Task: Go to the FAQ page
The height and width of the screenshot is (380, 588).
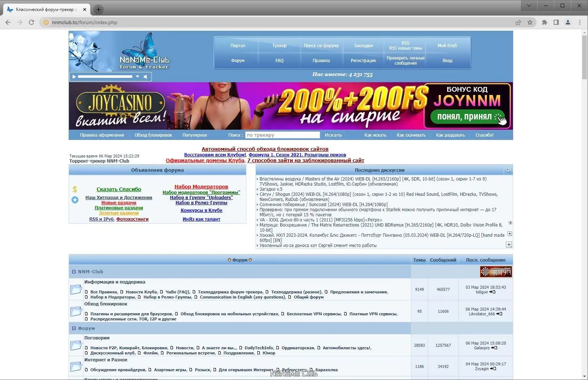Action: [280, 61]
